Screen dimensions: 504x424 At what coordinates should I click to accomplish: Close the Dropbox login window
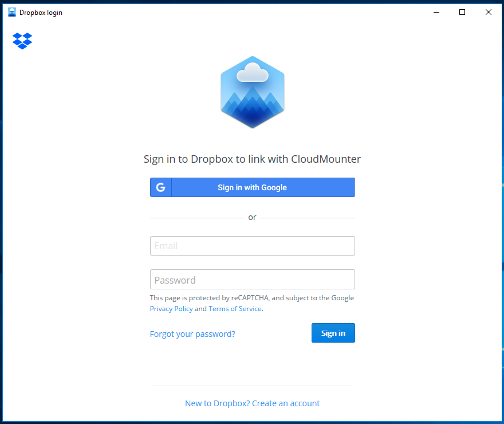tap(488, 12)
